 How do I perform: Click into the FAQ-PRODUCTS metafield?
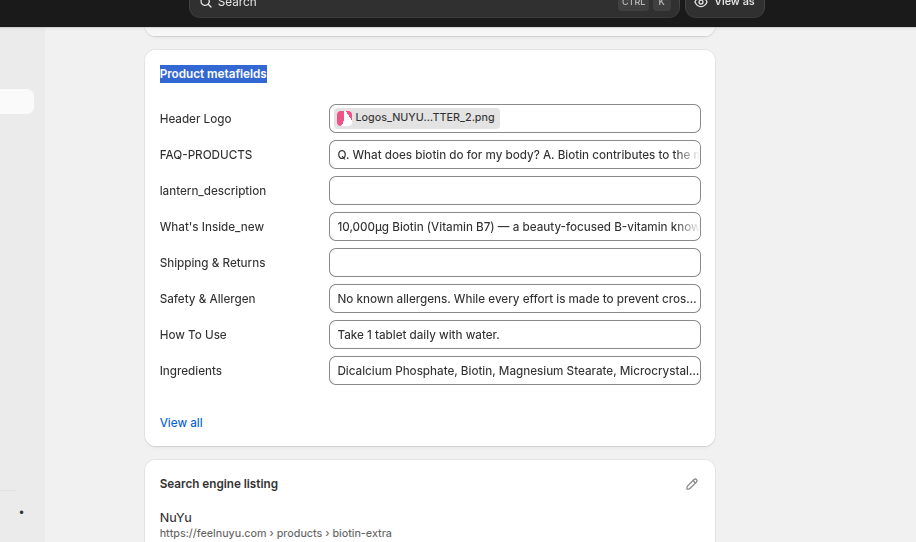[x=514, y=155]
